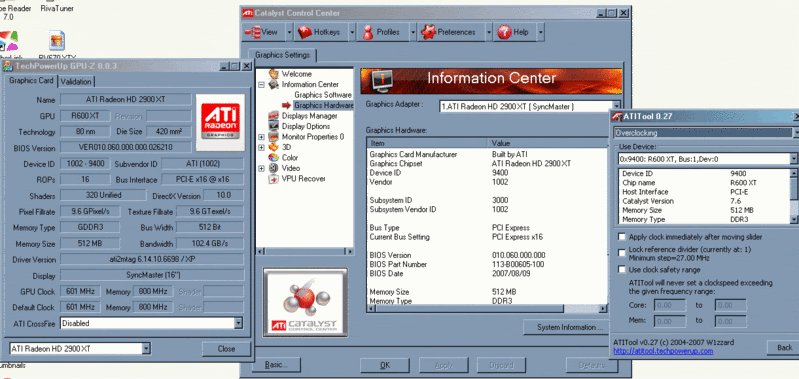Viewport: 799px width, 379px height.
Task: Expand the View dropdown arrow
Action: coord(289,32)
